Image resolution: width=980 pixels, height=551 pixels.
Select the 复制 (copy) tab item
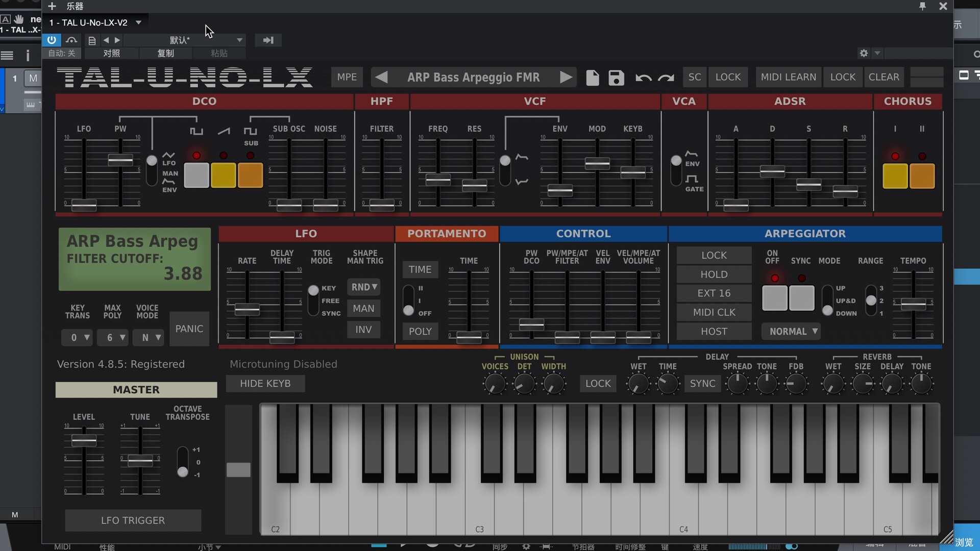165,53
